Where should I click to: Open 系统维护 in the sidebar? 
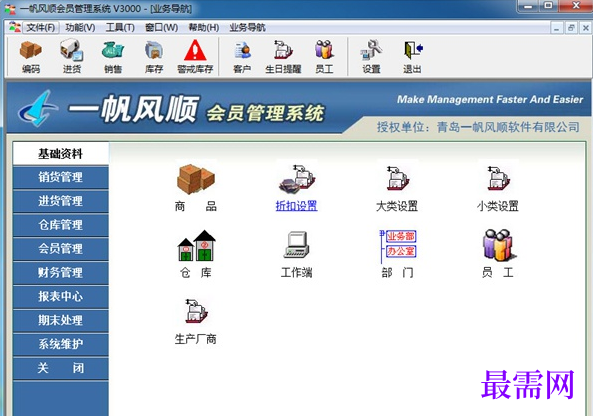point(61,344)
